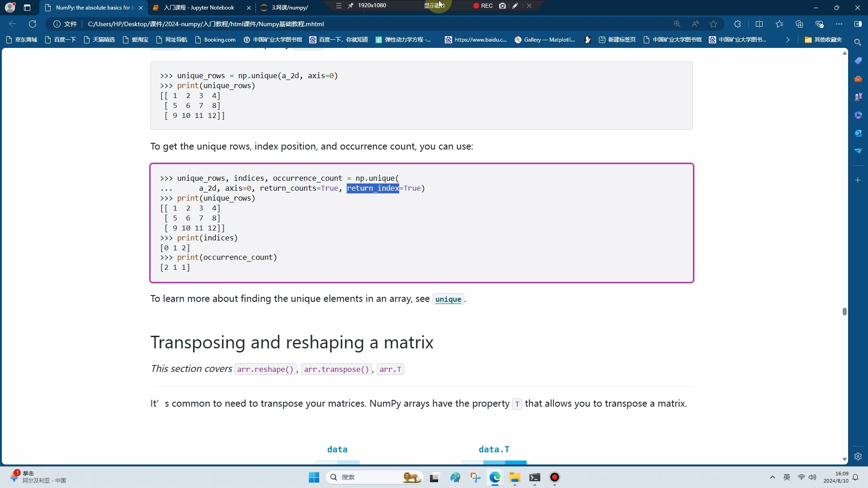The height and width of the screenshot is (488, 868).
Task: Refresh the current page
Action: [33, 24]
